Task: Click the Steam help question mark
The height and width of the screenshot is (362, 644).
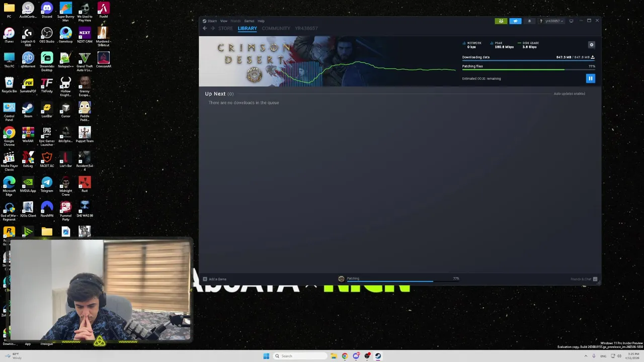Action: pos(541,21)
